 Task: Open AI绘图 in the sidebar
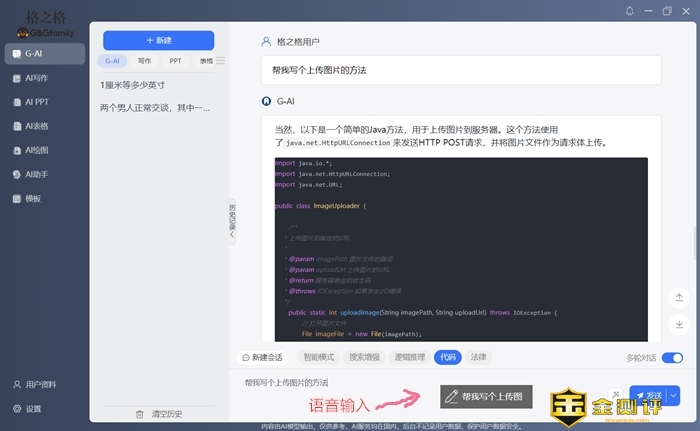point(40,150)
